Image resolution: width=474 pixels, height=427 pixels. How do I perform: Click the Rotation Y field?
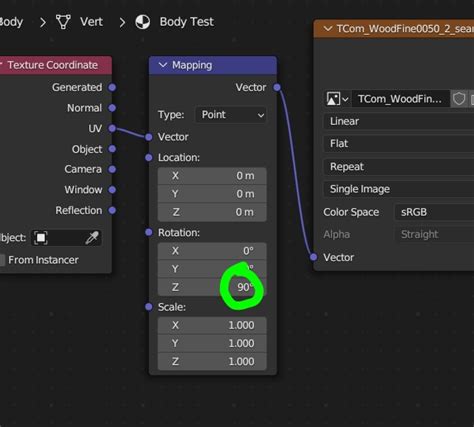[212, 269]
